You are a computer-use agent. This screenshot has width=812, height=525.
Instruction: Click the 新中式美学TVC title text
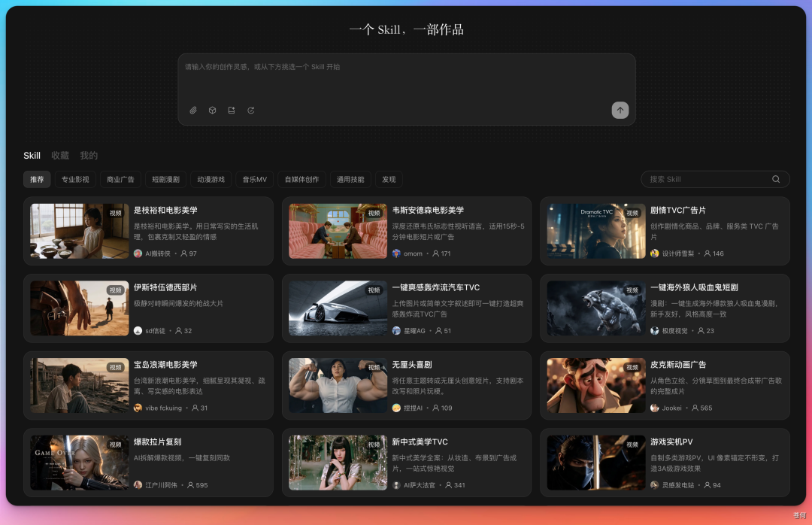pyautogui.click(x=420, y=442)
